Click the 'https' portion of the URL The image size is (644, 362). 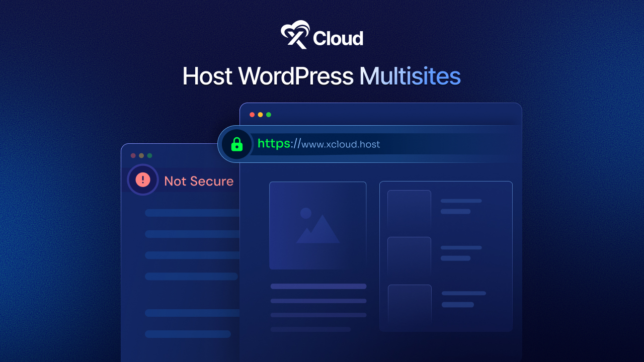[274, 144]
